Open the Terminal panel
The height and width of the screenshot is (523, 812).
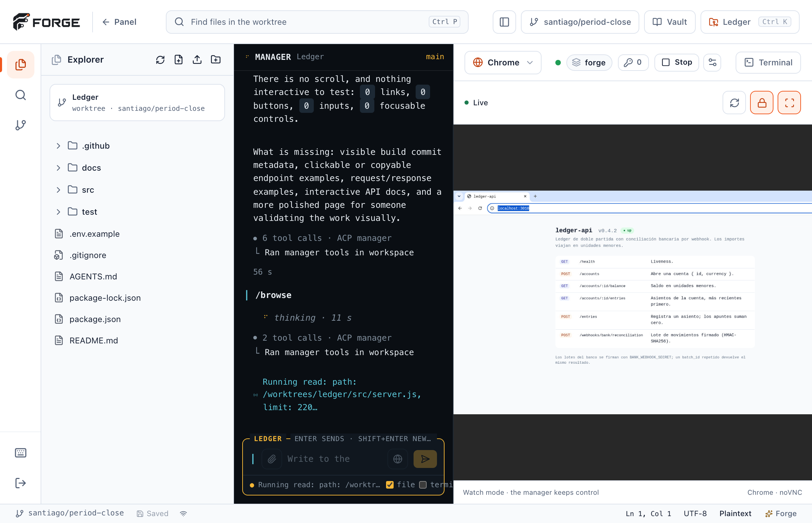click(x=768, y=63)
